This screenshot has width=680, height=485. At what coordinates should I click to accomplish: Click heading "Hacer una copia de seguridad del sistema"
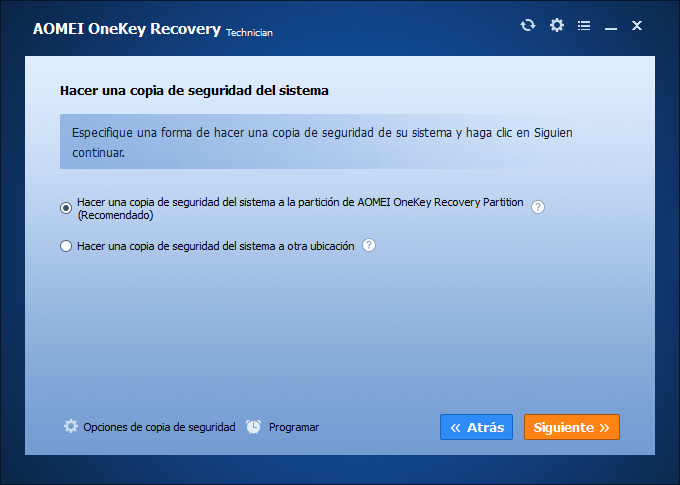[194, 91]
